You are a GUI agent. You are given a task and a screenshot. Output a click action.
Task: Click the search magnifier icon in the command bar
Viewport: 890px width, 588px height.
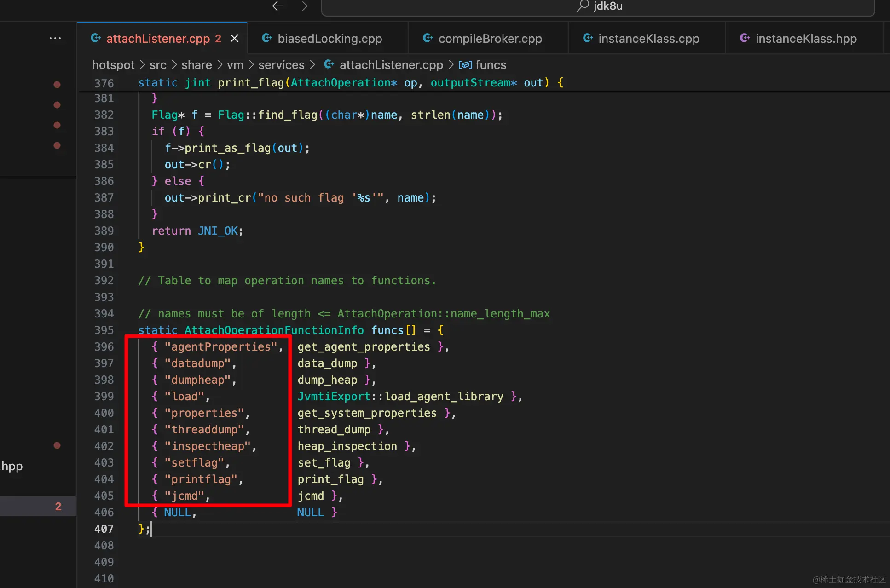583,6
